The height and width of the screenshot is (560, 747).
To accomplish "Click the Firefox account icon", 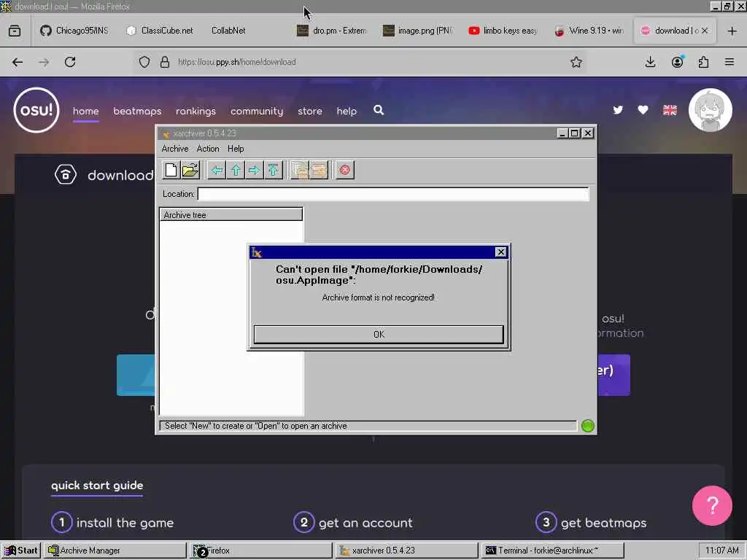I will point(677,62).
